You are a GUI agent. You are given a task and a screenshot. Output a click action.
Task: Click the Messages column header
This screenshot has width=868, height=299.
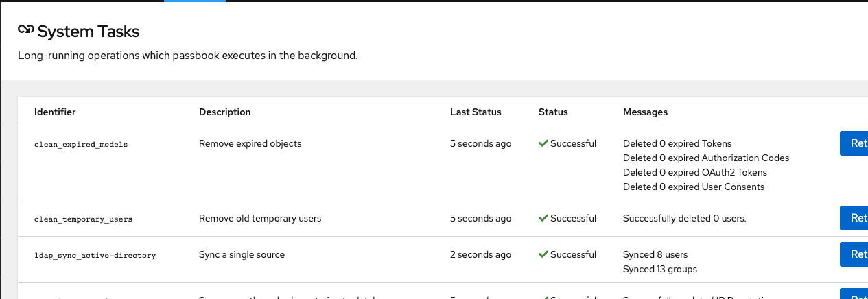(x=645, y=112)
